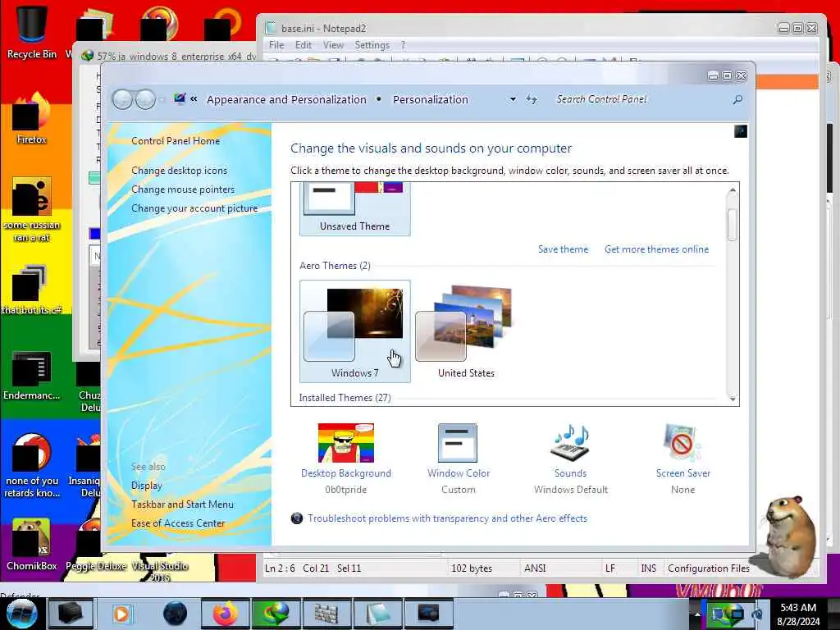Image resolution: width=840 pixels, height=630 pixels.
Task: Open Ease of Access Center link
Action: coord(178,523)
